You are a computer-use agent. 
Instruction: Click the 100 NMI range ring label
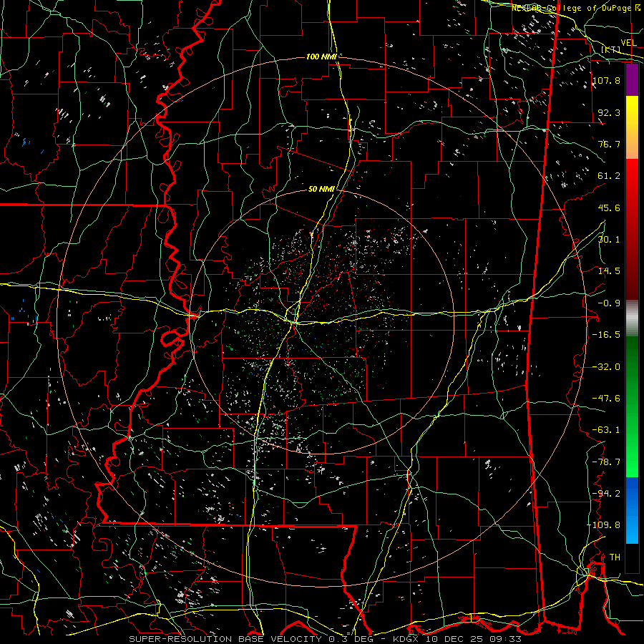pos(321,57)
